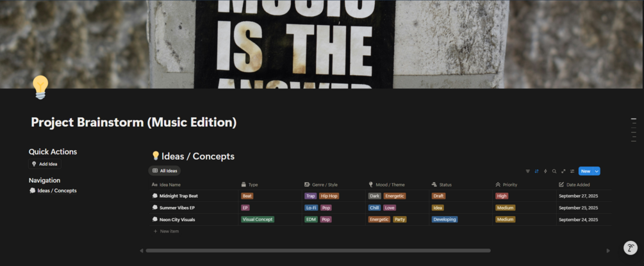This screenshot has width=644, height=266.
Task: Open database full page with expand arrows
Action: (563, 171)
